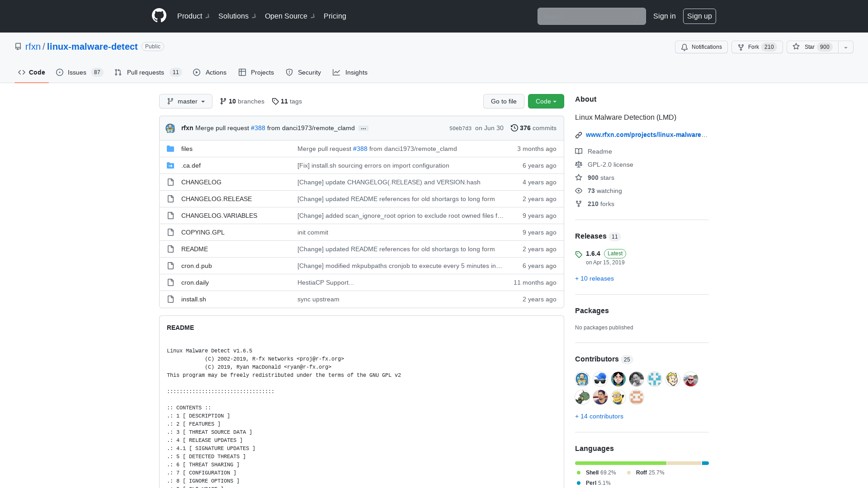The height and width of the screenshot is (488, 868).
Task: Open the Security shield tab icon
Action: pyautogui.click(x=289, y=72)
